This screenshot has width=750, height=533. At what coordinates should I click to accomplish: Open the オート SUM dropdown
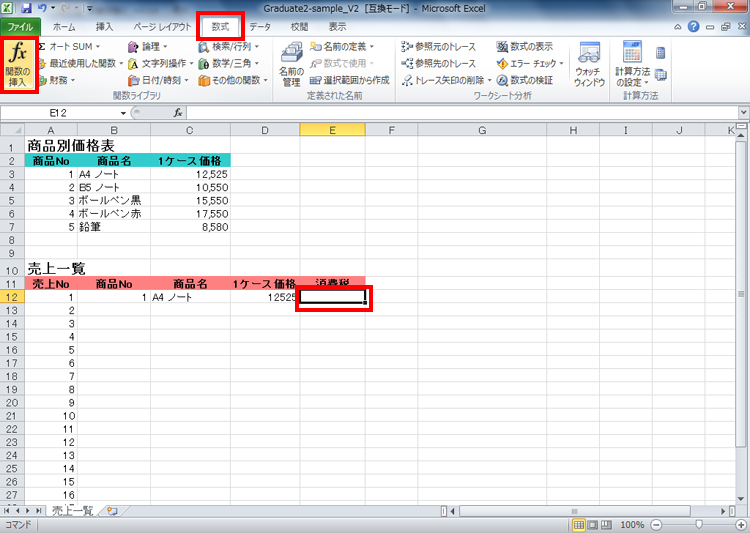(70, 46)
